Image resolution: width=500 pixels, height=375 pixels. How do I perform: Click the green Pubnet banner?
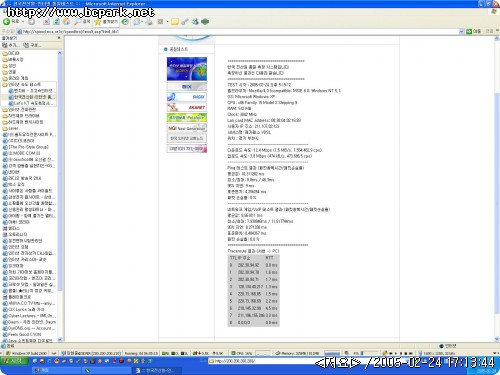187,118
